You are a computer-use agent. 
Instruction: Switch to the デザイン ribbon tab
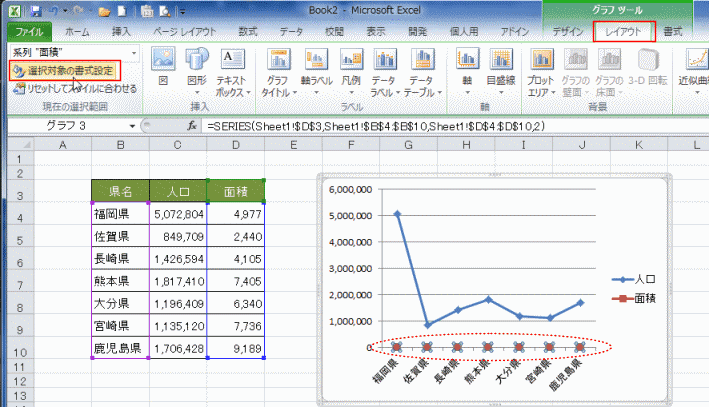click(x=567, y=32)
